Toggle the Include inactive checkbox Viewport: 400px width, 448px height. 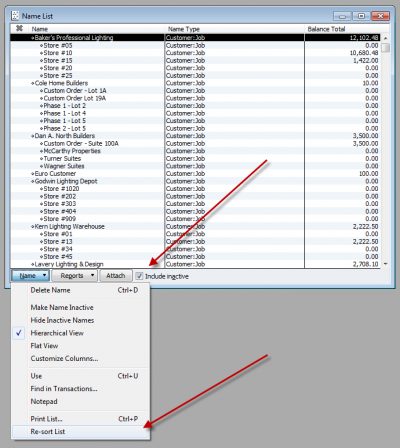click(139, 276)
